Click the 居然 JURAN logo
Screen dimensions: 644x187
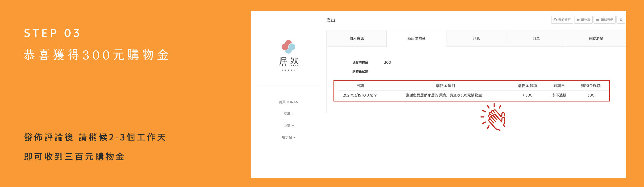[289, 55]
